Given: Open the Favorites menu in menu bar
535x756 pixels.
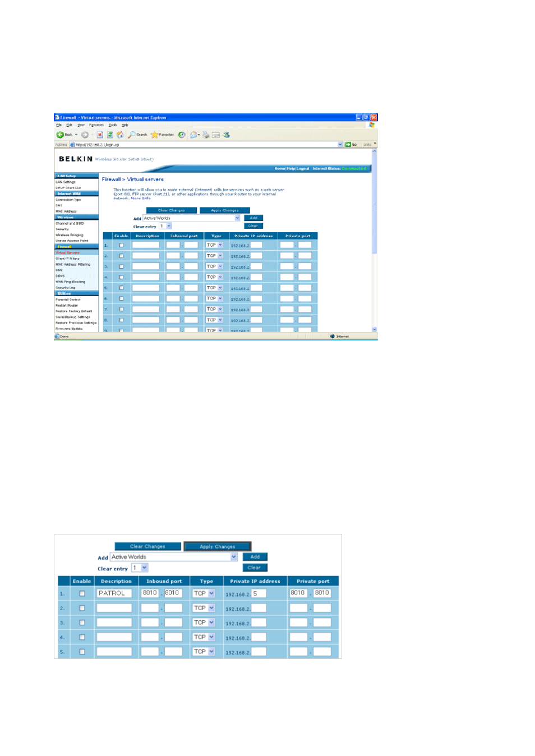Looking at the screenshot, I should 96,125.
